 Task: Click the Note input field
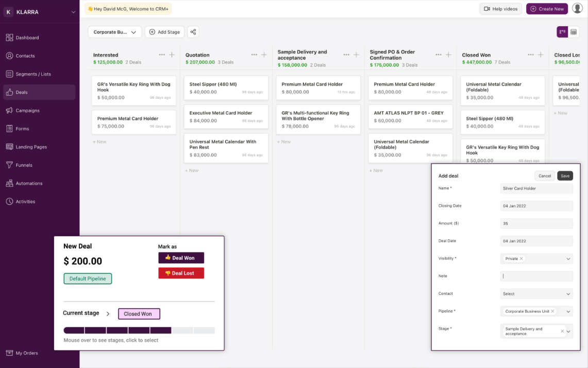click(536, 276)
